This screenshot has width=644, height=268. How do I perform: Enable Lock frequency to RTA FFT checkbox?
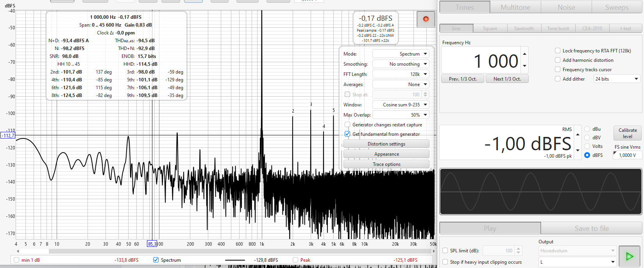[x=558, y=50]
